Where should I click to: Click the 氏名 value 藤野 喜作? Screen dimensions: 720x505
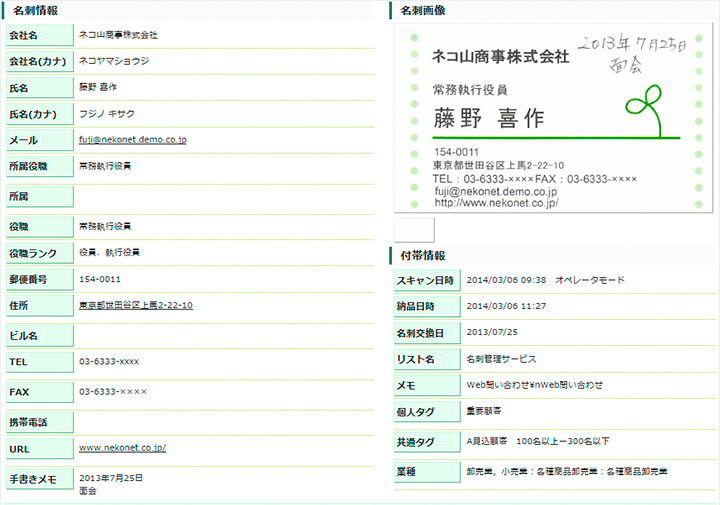click(x=99, y=87)
